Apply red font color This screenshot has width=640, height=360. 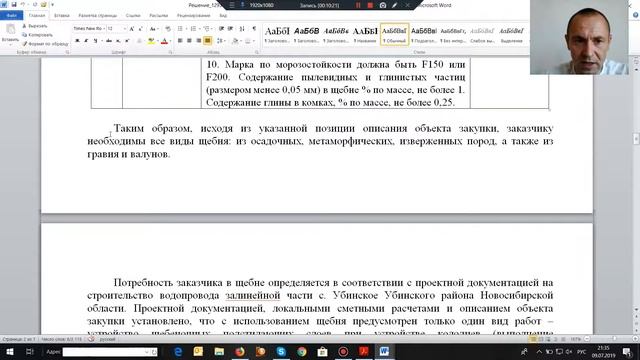click(x=164, y=41)
